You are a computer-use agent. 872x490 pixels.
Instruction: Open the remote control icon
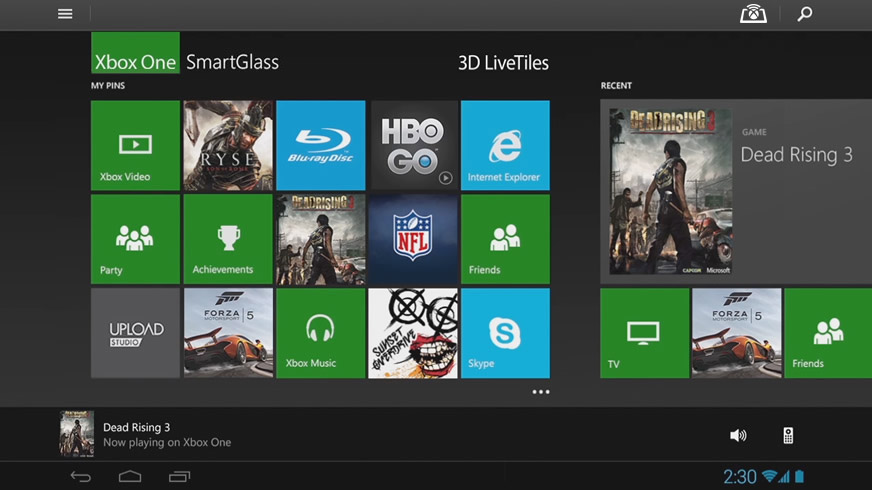788,435
